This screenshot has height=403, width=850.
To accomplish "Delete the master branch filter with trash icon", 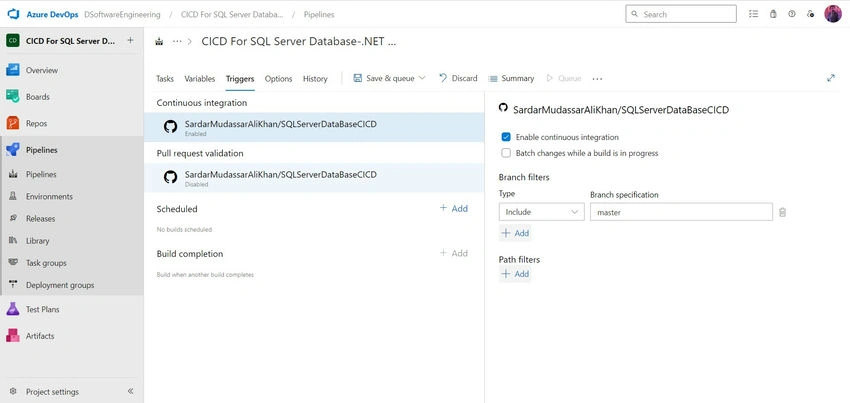I will click(x=782, y=213).
